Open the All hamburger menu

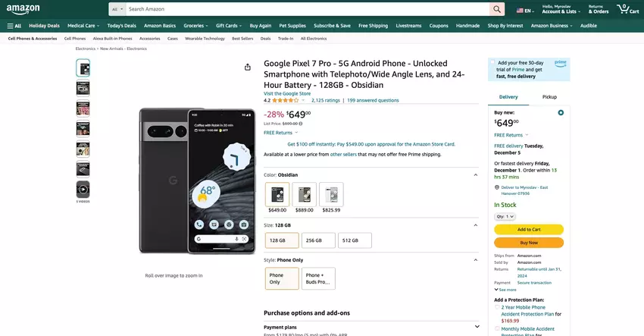pos(14,25)
